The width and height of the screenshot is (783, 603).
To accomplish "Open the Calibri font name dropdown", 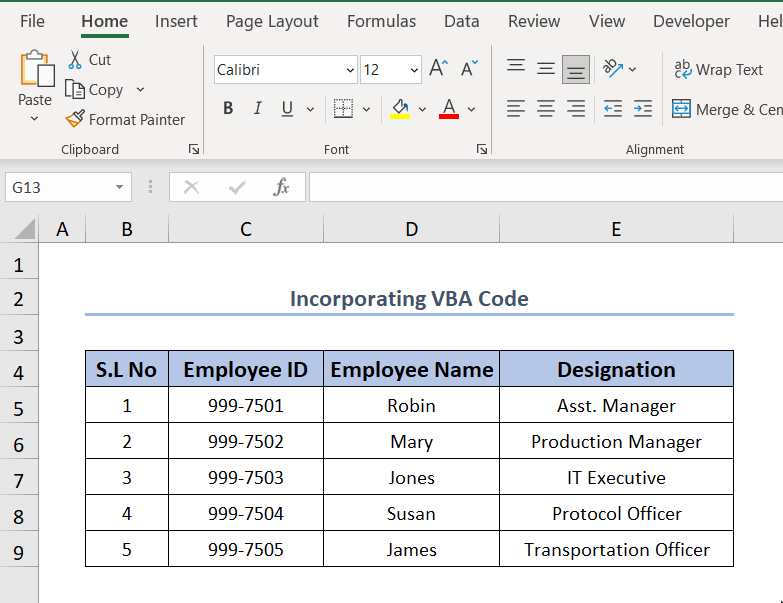I will [350, 70].
